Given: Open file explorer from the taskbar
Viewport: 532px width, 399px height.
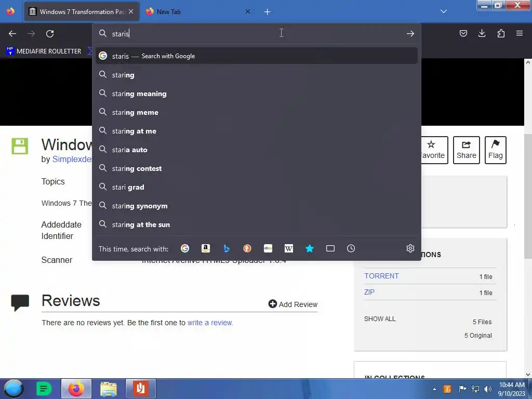Looking at the screenshot, I should [x=109, y=389].
